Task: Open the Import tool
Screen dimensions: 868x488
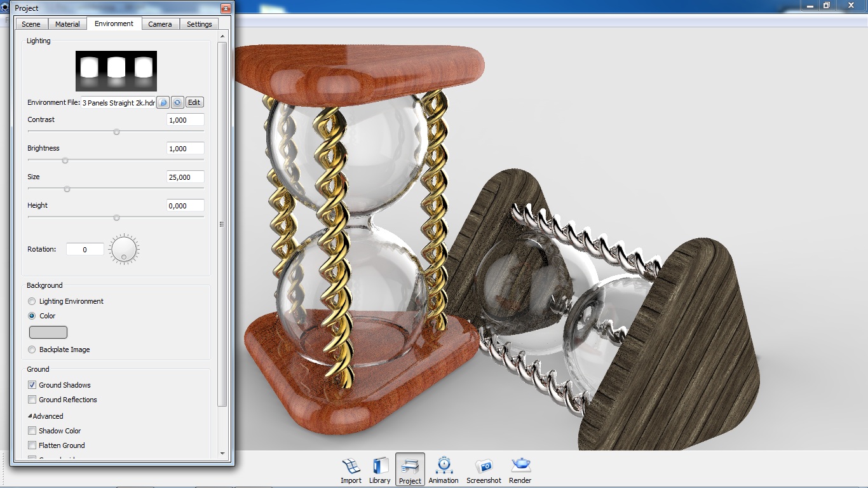Action: pyautogui.click(x=351, y=470)
